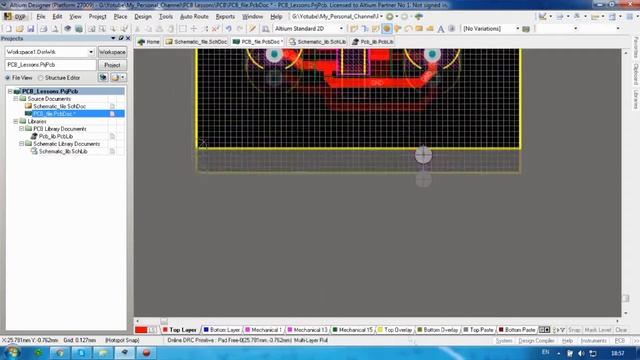
Task: Click the first Projects panel view button
Action: tap(103, 78)
